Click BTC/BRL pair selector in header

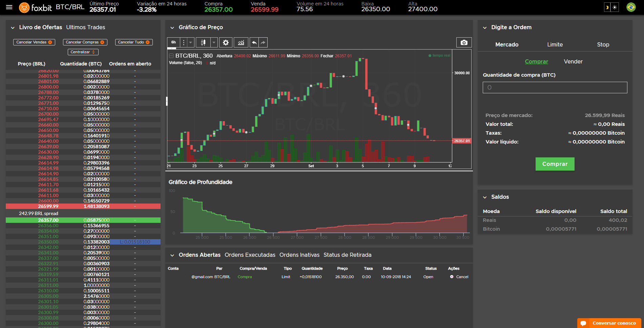pyautogui.click(x=70, y=7)
